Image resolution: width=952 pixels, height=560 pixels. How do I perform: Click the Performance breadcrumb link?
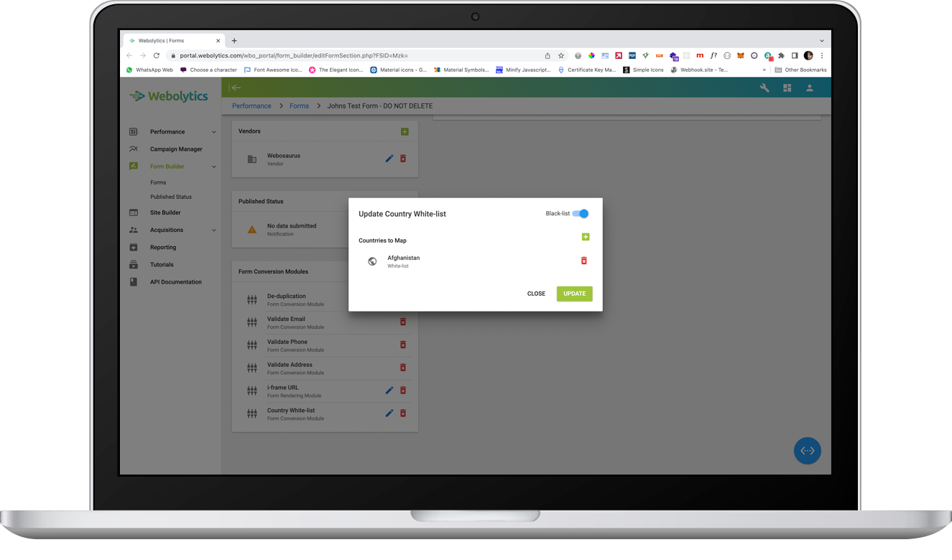(x=251, y=106)
